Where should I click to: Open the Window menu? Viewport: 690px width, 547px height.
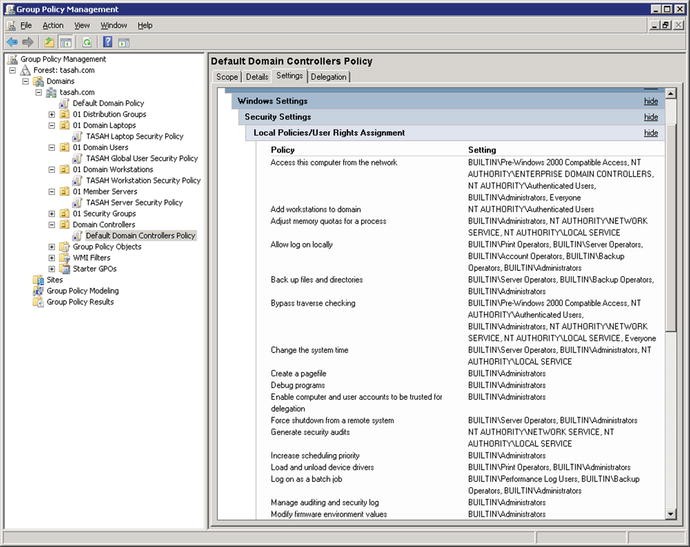[x=114, y=26]
